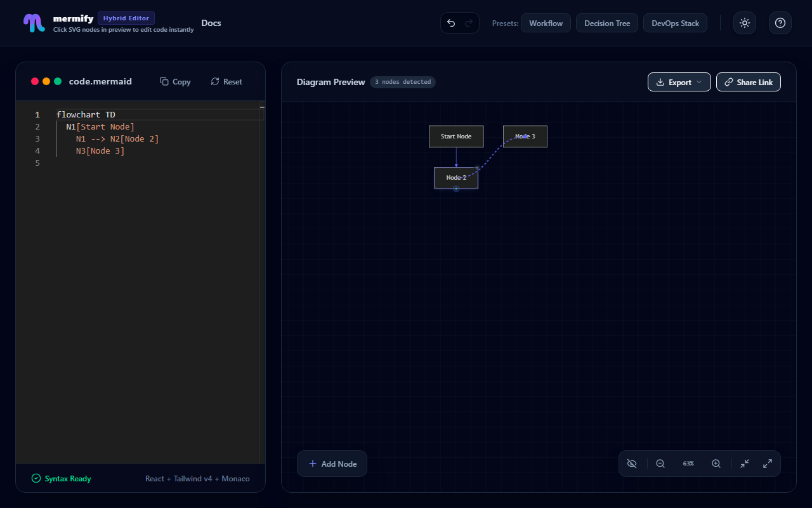Viewport: 812px width, 508px height.
Task: Select the Node 3 box
Action: coord(525,137)
